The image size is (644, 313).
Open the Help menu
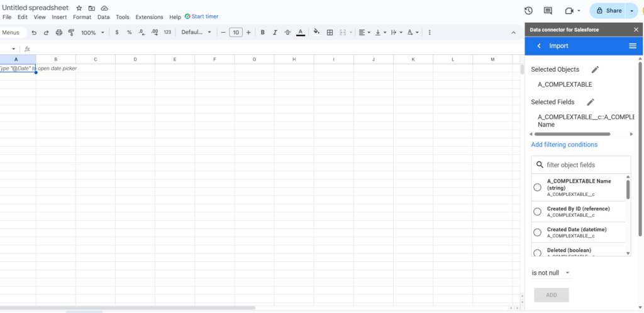pyautogui.click(x=175, y=17)
